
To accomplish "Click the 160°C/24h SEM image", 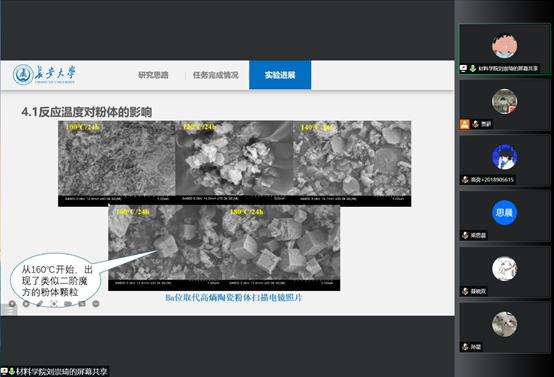I will (165, 247).
